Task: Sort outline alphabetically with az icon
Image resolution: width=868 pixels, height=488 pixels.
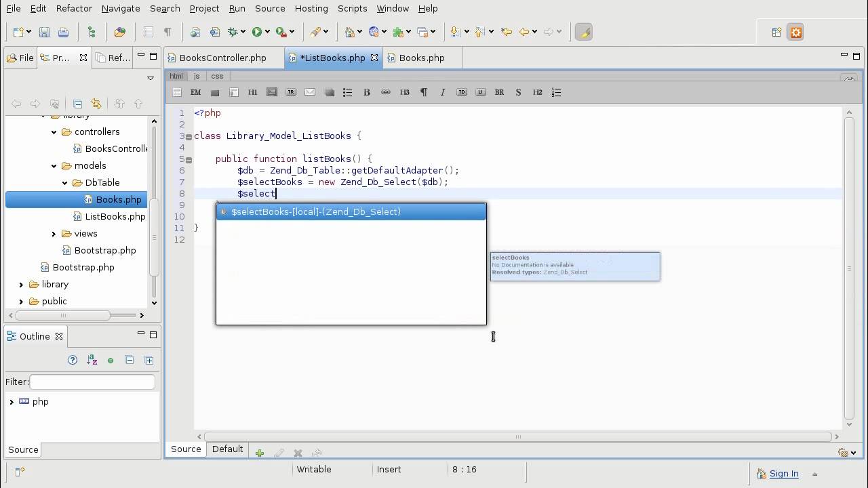Action: [92, 360]
